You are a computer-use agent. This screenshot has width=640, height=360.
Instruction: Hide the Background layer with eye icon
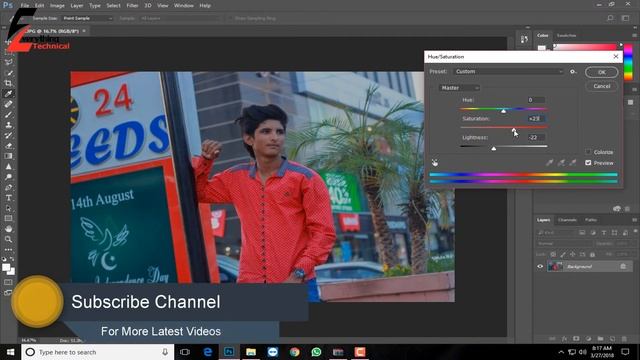point(540,267)
